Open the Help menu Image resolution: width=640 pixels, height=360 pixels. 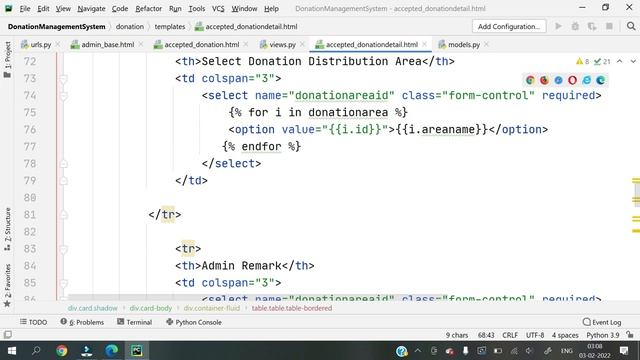click(271, 8)
